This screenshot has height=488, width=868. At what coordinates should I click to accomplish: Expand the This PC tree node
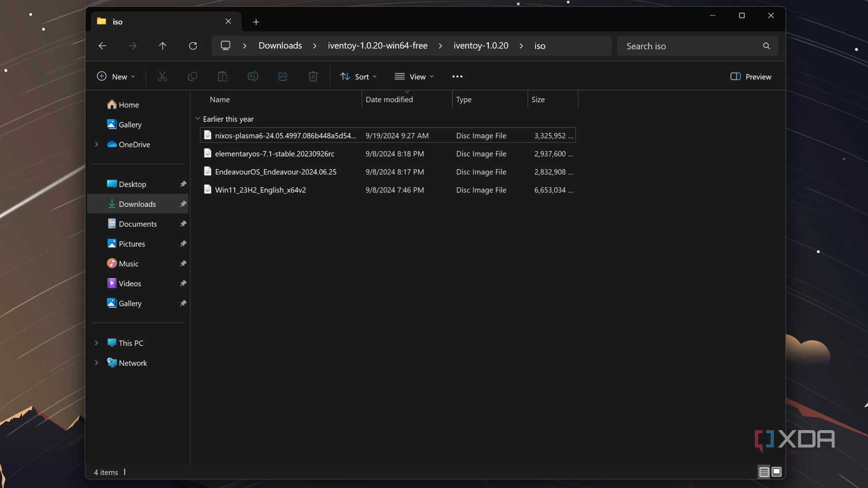click(x=97, y=343)
